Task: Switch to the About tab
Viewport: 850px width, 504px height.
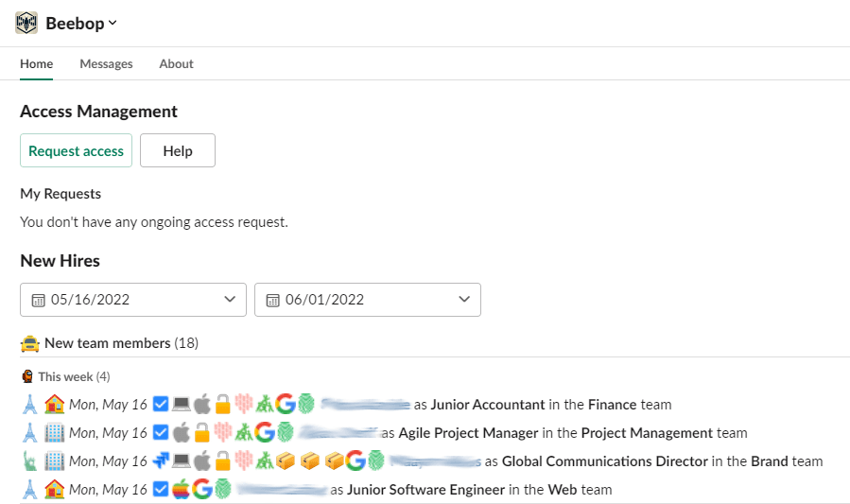Action: 176,64
